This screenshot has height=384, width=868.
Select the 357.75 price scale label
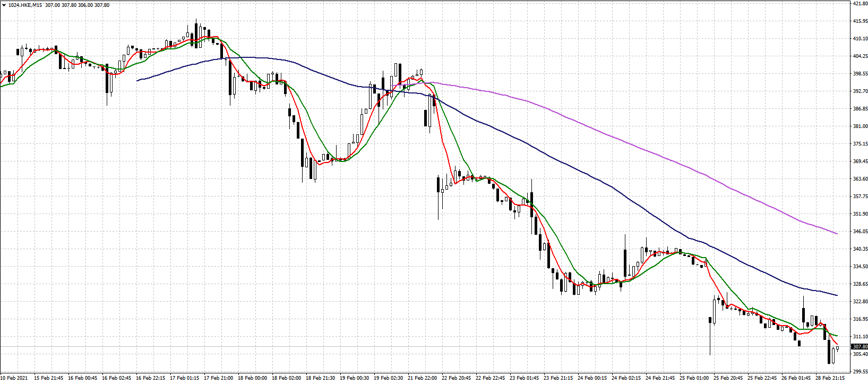pyautogui.click(x=860, y=197)
